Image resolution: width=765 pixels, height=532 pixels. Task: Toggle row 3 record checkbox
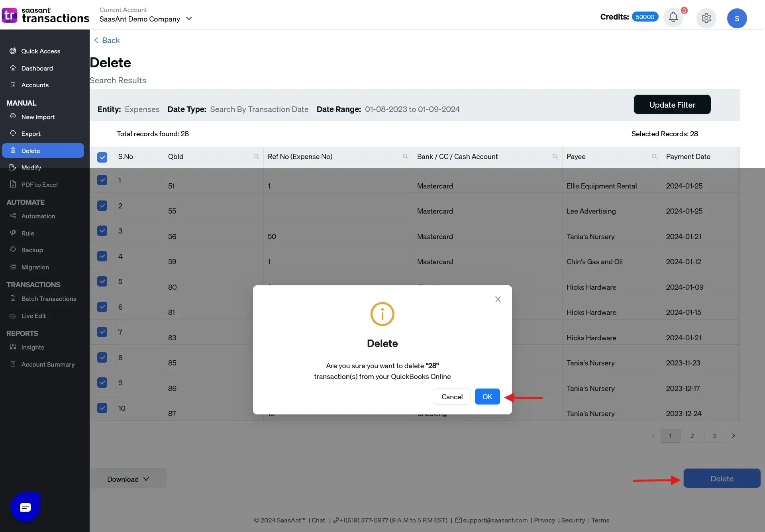[x=102, y=231]
